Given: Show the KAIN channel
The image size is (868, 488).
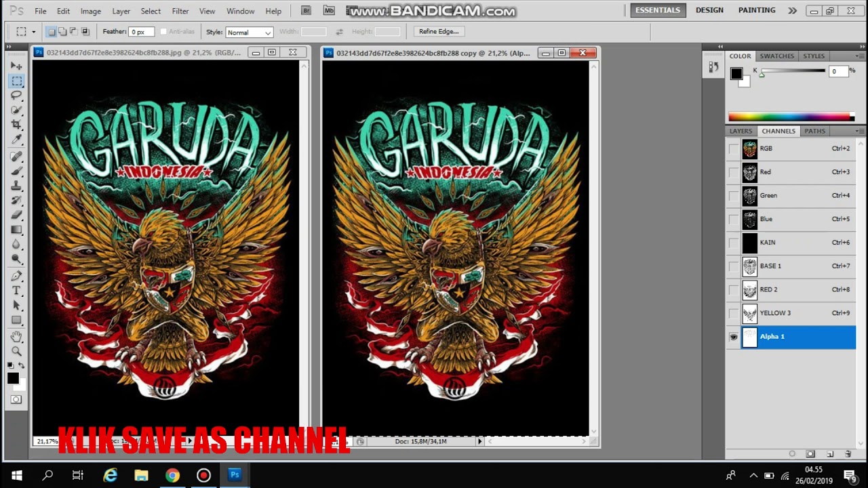Looking at the screenshot, I should (x=733, y=243).
